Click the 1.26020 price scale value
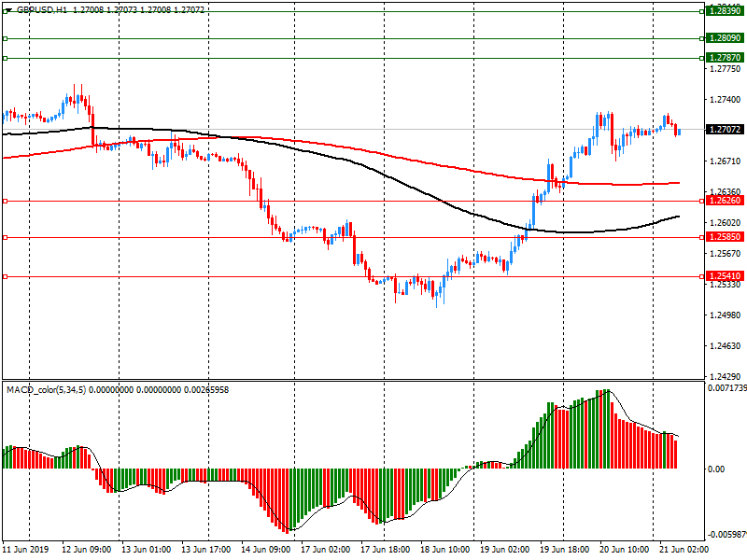The image size is (747, 560). [726, 223]
